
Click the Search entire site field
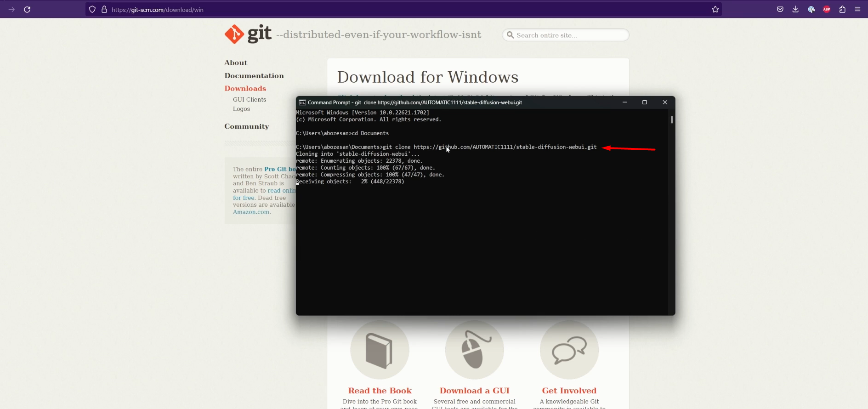(x=566, y=35)
